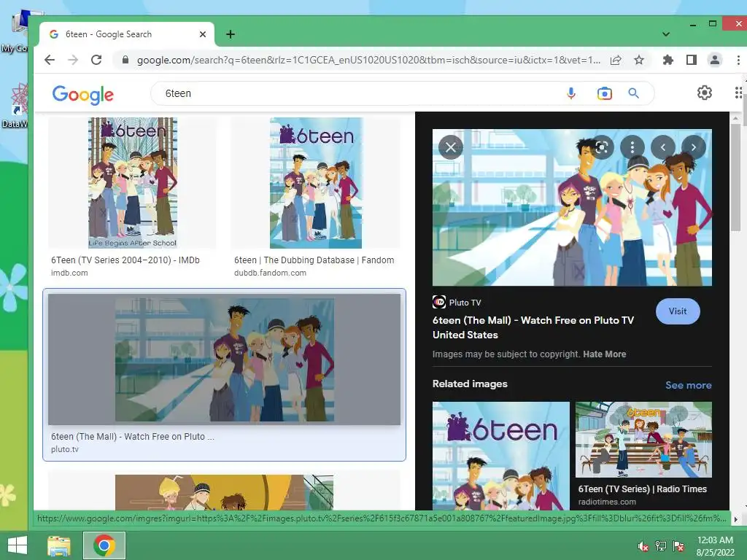Click the dubdb.fandom.com source text
747x560 pixels.
(x=270, y=273)
